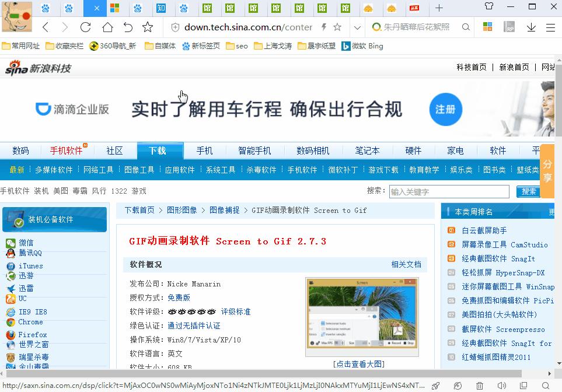Select the 数码相机 category tab
This screenshot has width=562, height=392.
pos(313,150)
